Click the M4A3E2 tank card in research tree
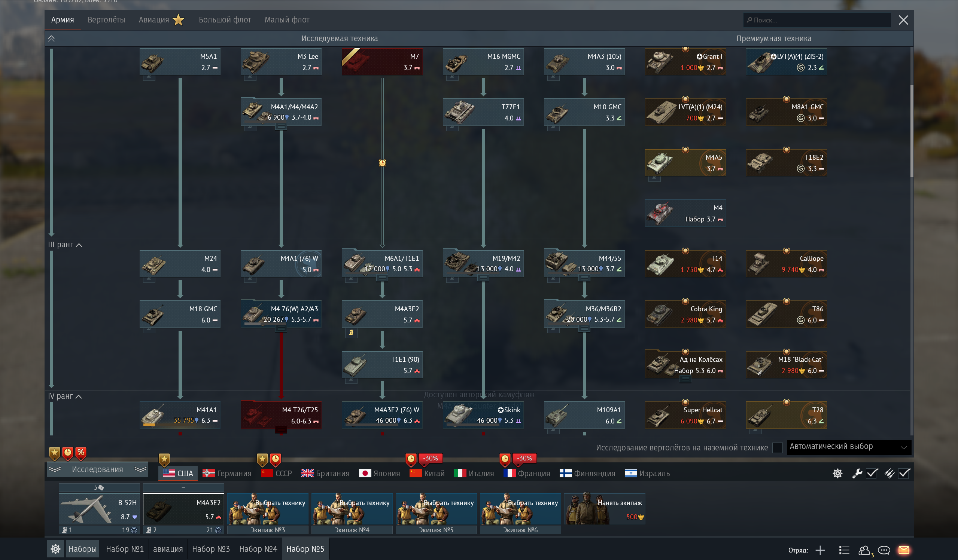 382,314
